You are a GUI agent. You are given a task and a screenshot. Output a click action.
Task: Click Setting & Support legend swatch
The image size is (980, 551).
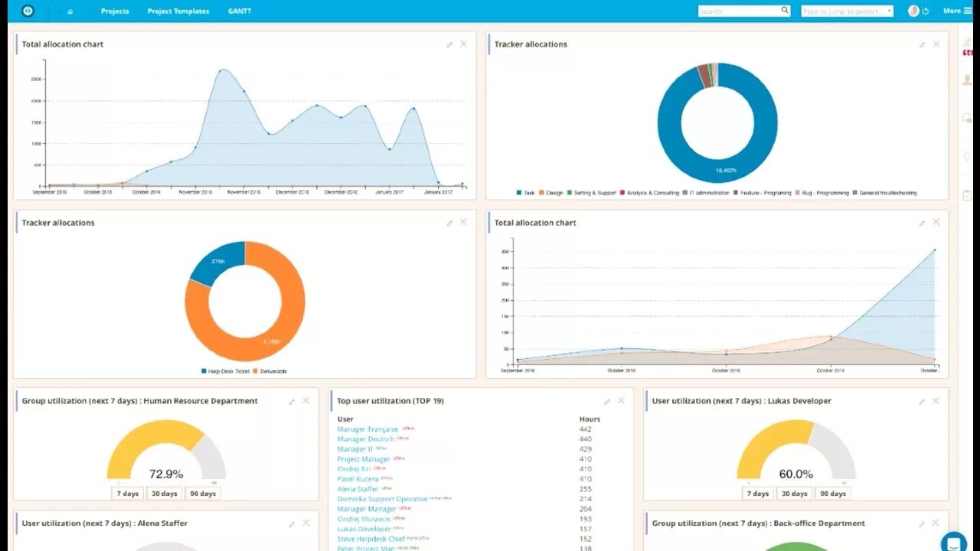[570, 193]
